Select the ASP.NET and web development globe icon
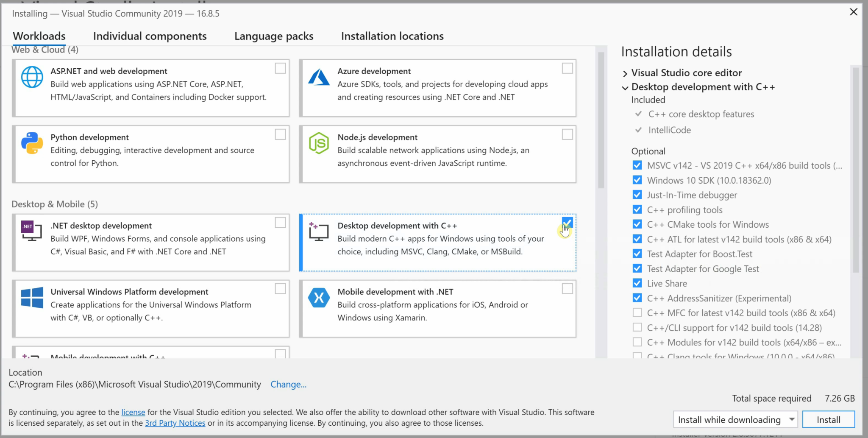Image resolution: width=868 pixels, height=438 pixels. tap(32, 77)
